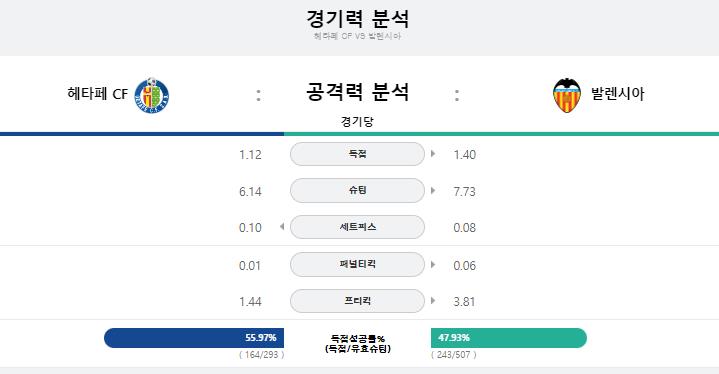Click the green 47.93% success rate bar
Screen dimensions: 719x374
tap(509, 338)
